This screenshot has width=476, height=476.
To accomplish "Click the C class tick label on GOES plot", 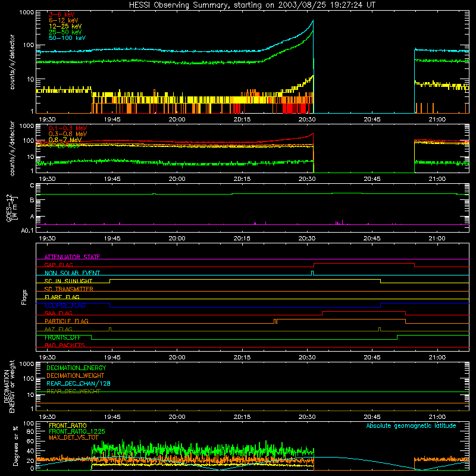I will point(32,186).
